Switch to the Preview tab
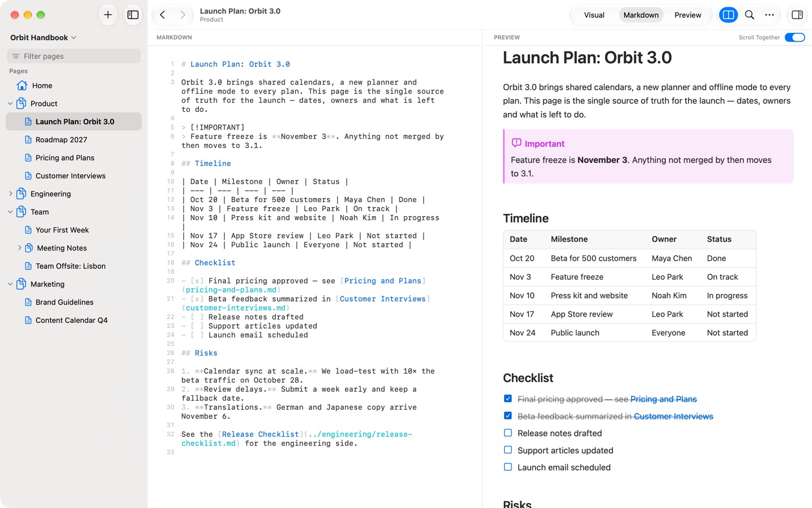Screen dimensions: 812x508 [x=687, y=15]
